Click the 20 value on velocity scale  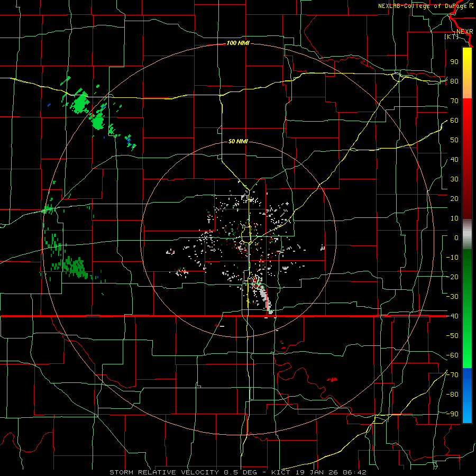tap(454, 198)
